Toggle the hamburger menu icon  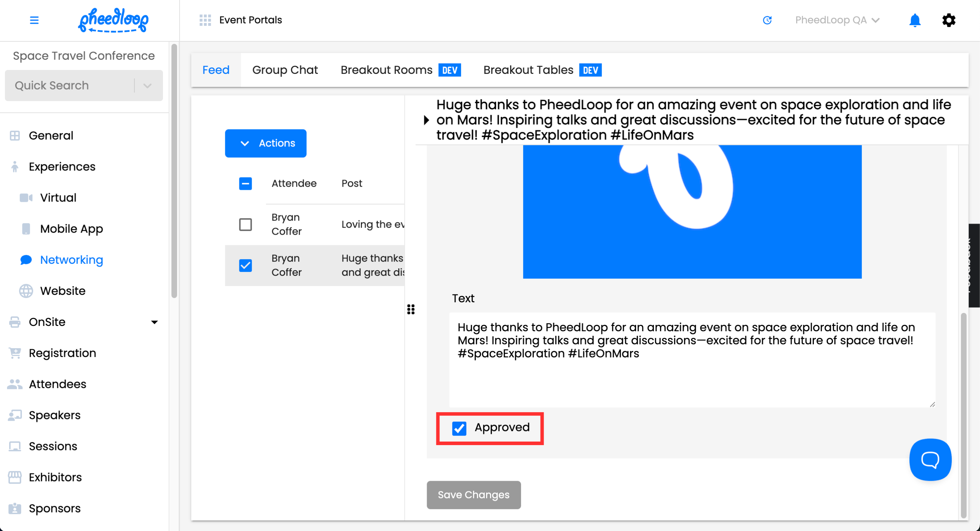[34, 20]
